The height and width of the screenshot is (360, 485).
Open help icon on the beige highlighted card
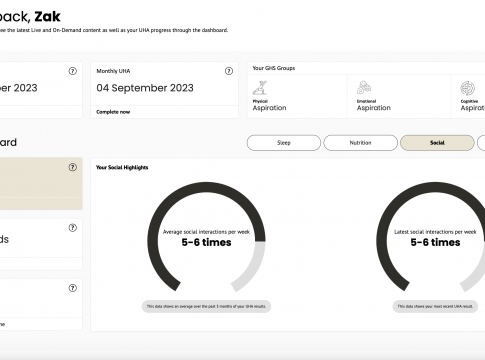point(73,167)
